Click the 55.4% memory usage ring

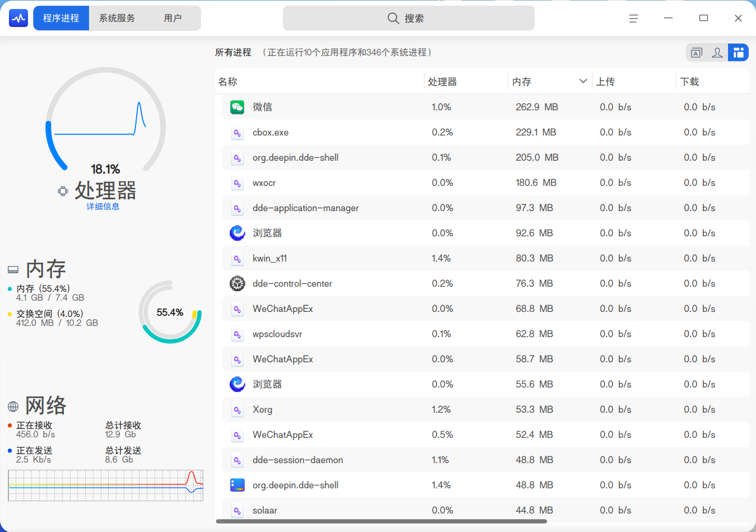click(170, 312)
